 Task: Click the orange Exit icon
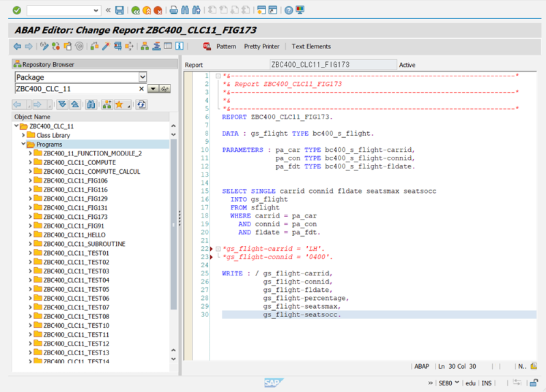click(147, 10)
